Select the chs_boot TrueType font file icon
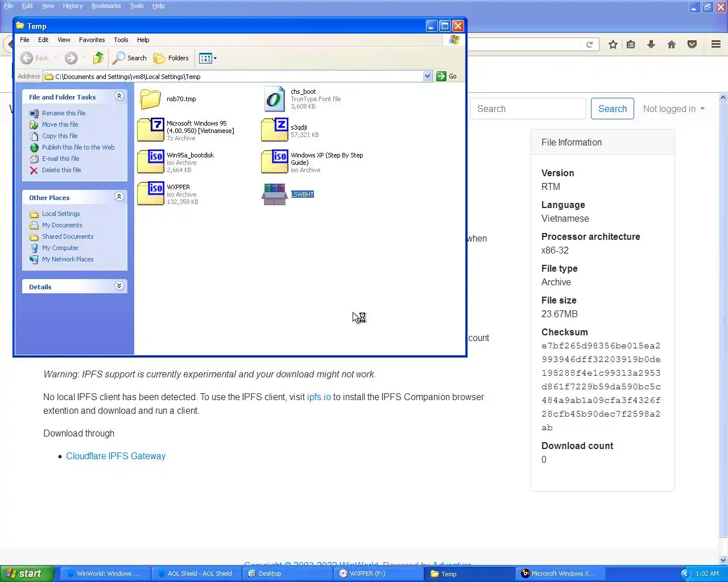728x582 pixels. (275, 99)
